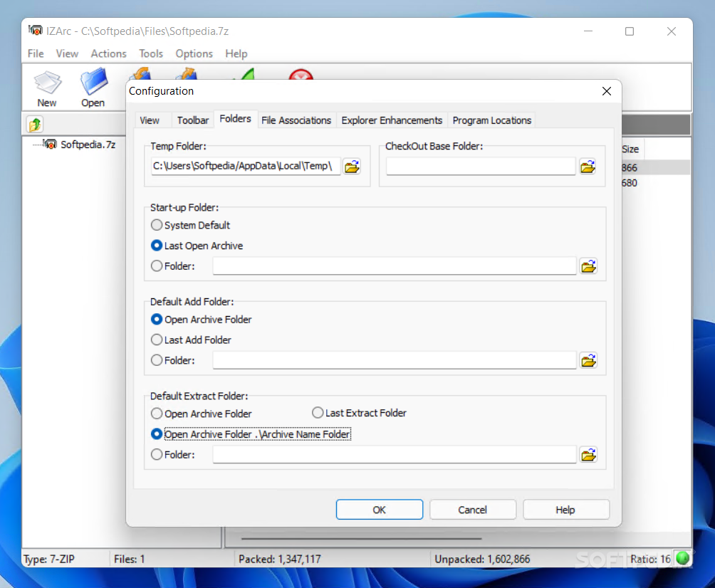Screen dimensions: 715x588
Task: Click the Ratio: 16 status entry
Action: click(x=650, y=559)
